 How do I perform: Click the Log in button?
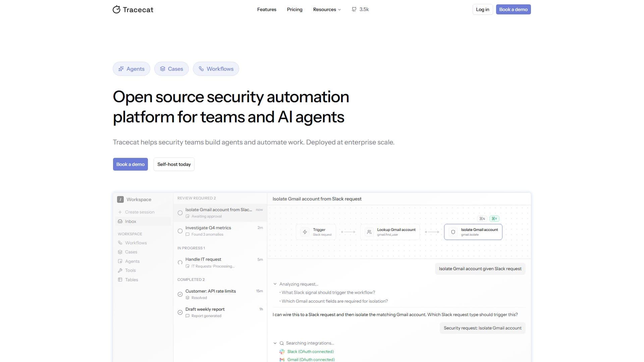point(483,9)
